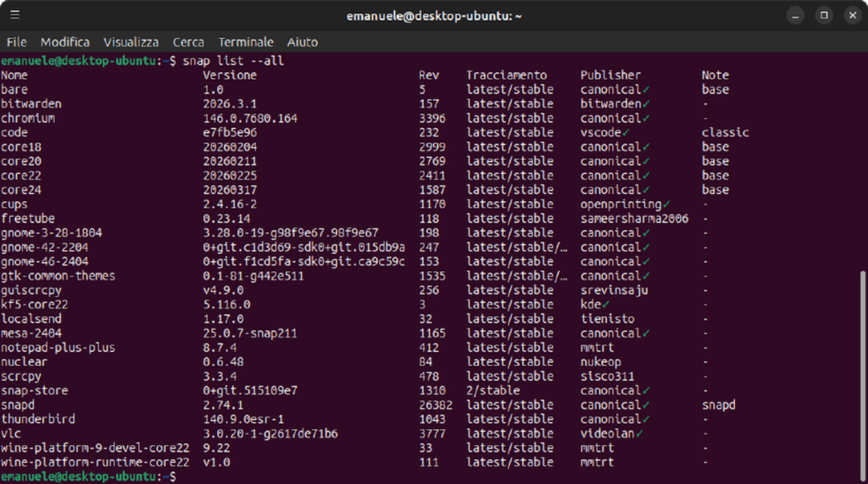Screen dimensions: 868x484
Task: Open the Modifica menu
Action: 64,42
